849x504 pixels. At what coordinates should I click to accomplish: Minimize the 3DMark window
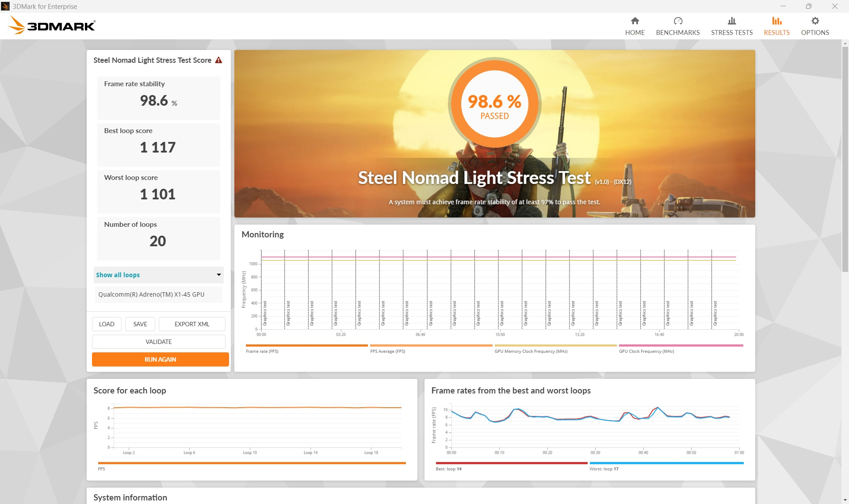[x=783, y=6]
